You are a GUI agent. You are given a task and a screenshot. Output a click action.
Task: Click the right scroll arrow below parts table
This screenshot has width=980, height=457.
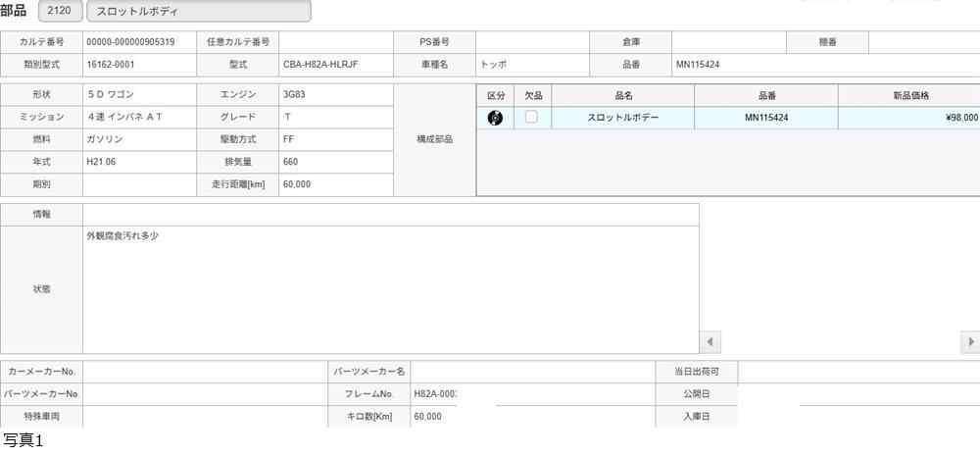(x=970, y=342)
